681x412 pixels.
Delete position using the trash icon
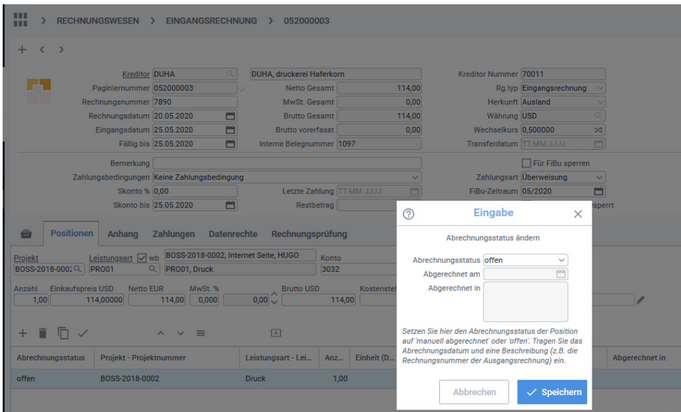43,333
